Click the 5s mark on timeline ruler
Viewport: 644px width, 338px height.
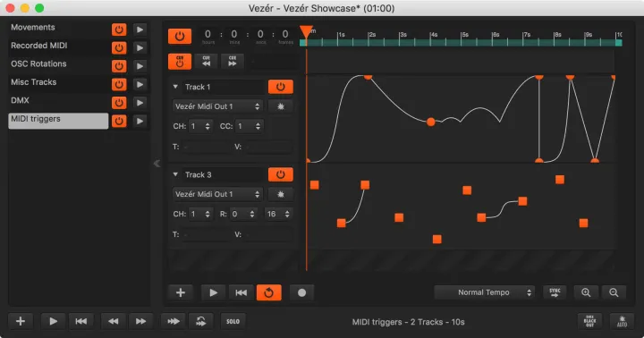[465, 35]
